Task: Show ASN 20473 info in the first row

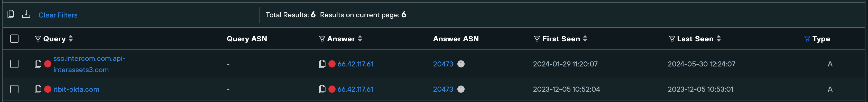Action: coord(461,64)
